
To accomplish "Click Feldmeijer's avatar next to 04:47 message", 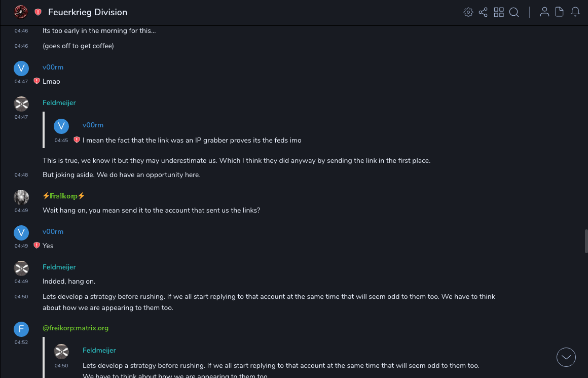I will click(21, 104).
